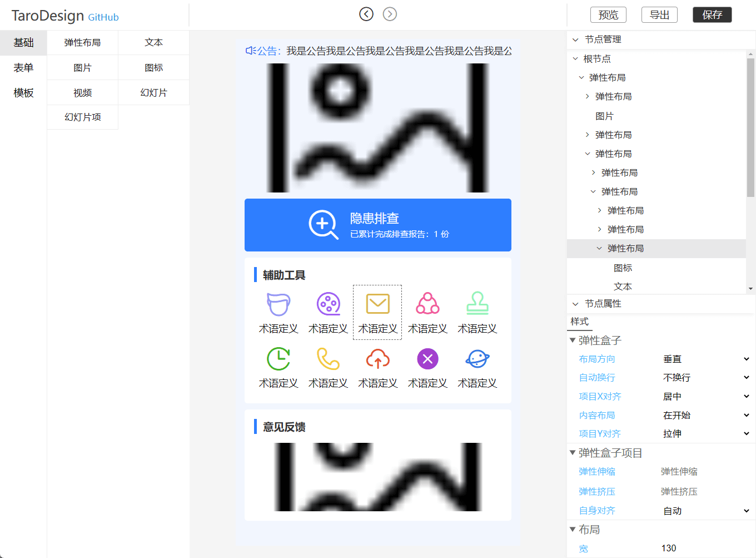Image resolution: width=756 pixels, height=558 pixels.
Task: Open the 项目X对齐 dropdown showing 居中
Action: [x=705, y=396]
